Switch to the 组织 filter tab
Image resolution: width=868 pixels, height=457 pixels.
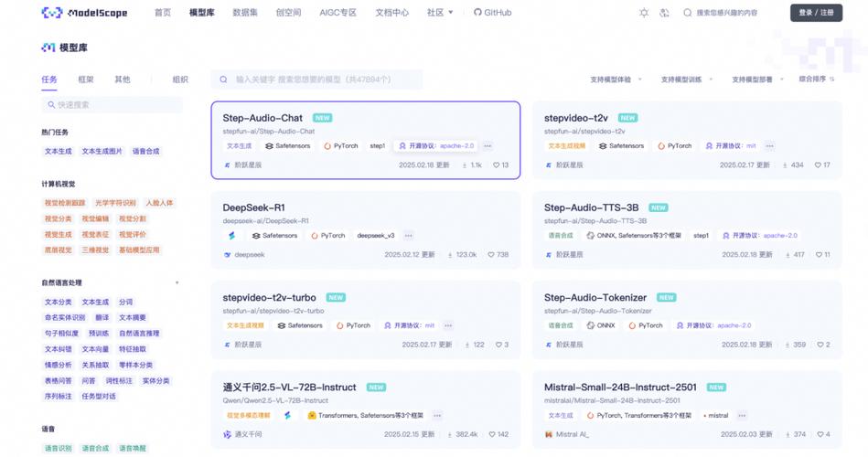[x=180, y=80]
